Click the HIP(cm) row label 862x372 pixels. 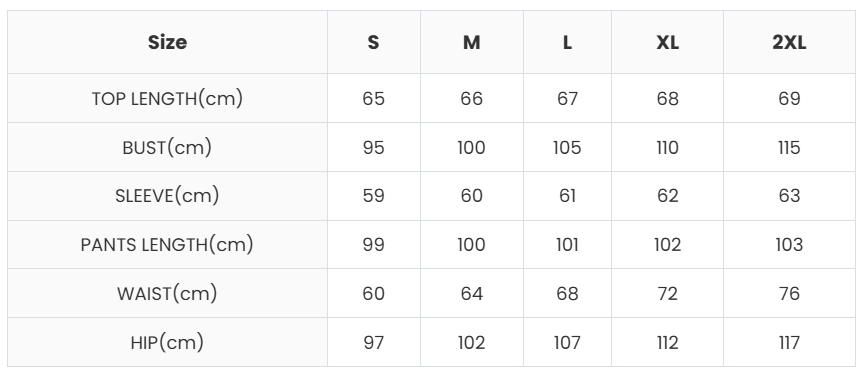(x=167, y=342)
